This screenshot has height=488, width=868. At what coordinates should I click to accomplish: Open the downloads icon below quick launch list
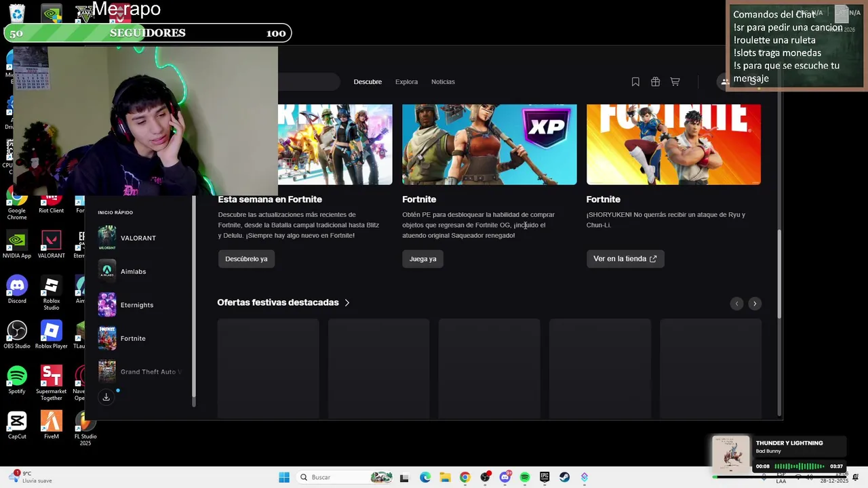[x=106, y=397]
